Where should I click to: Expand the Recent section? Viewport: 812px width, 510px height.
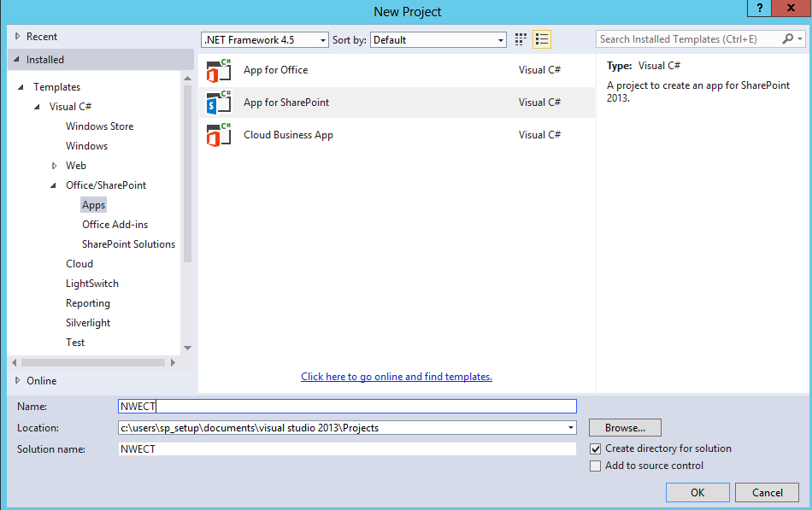point(18,36)
